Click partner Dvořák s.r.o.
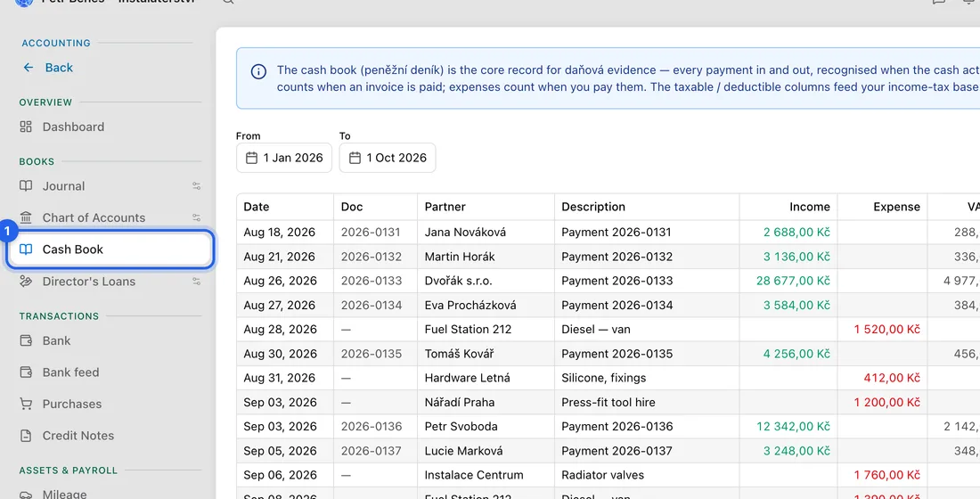 (458, 281)
